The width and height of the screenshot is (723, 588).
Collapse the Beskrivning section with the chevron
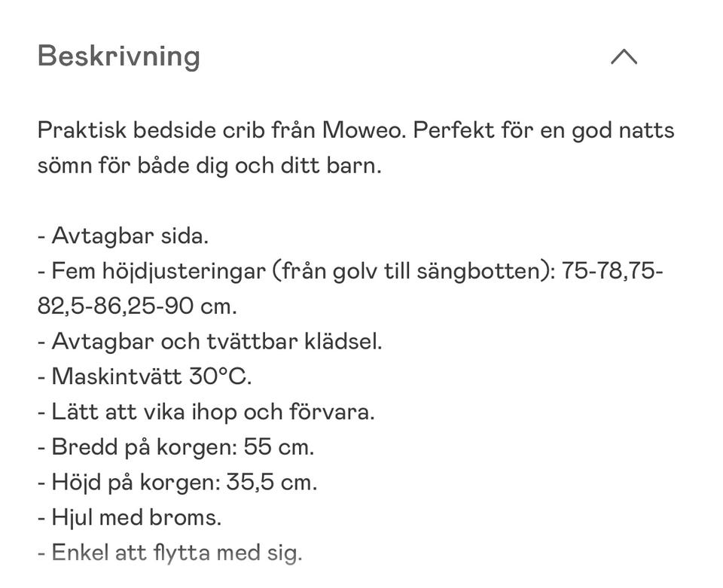pos(624,56)
